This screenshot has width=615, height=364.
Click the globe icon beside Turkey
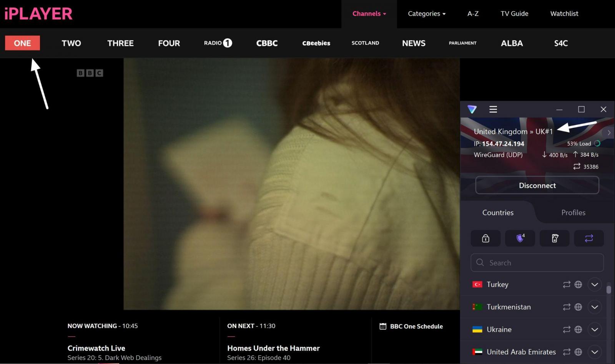[578, 285]
